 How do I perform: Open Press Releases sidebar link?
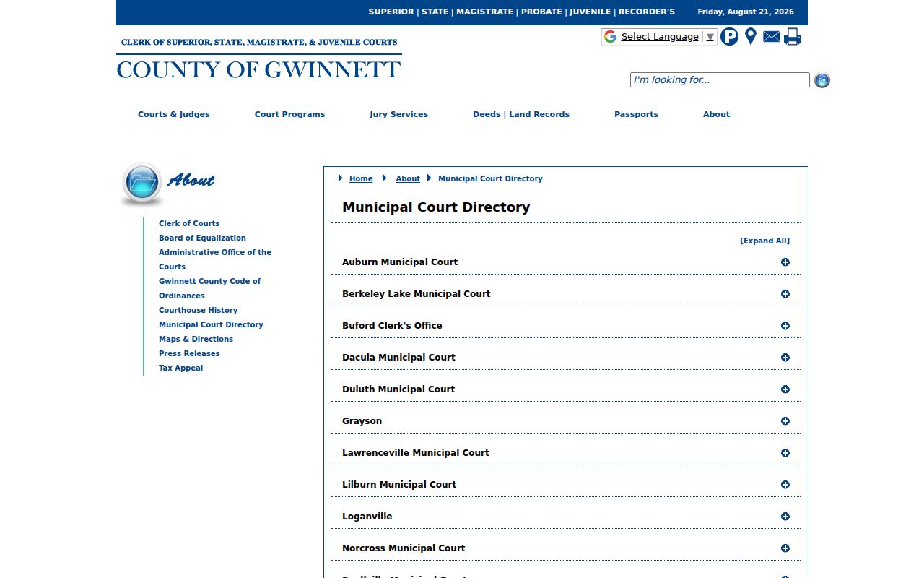(189, 353)
